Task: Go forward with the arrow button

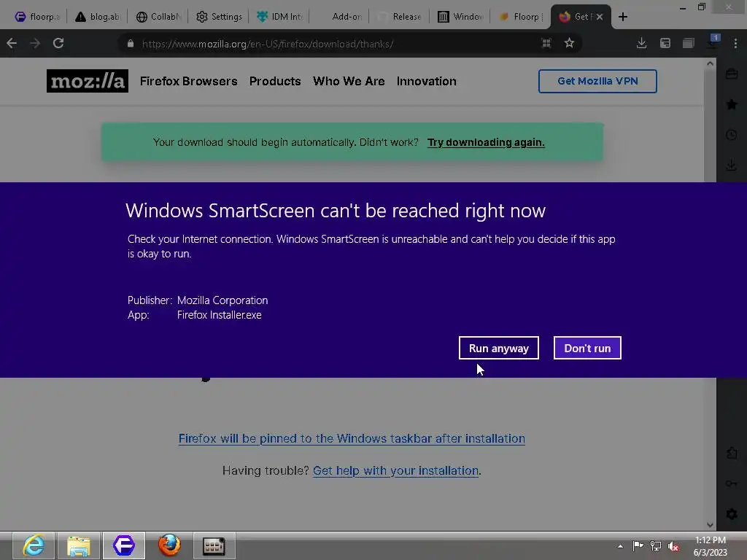Action: [x=35, y=43]
